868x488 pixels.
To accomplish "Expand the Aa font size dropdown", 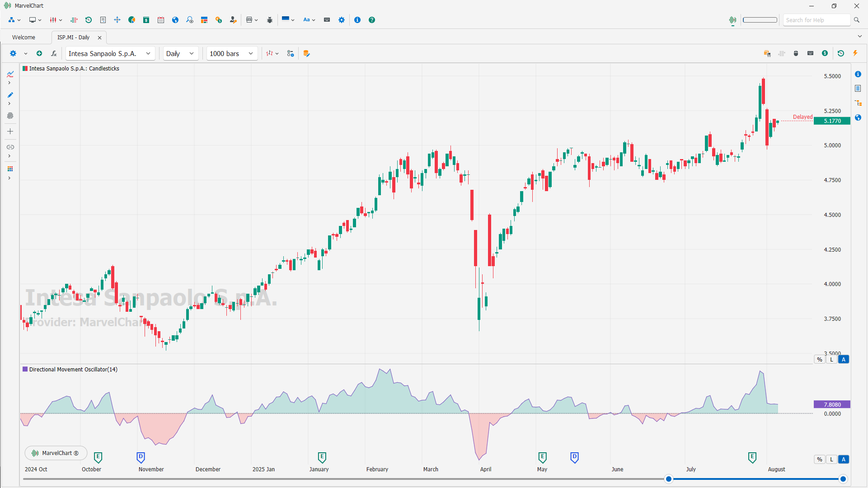I will point(314,20).
